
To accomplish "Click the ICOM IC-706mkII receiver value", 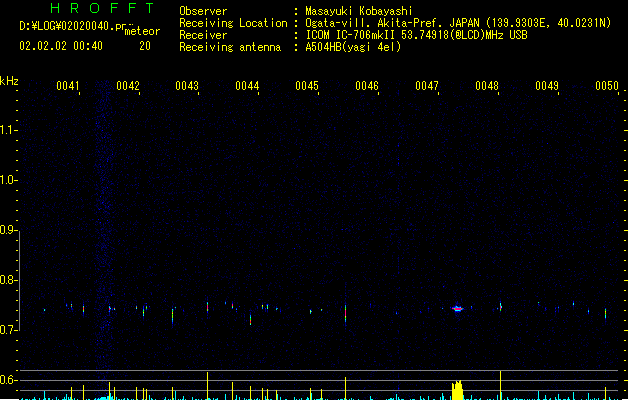I will [416, 35].
